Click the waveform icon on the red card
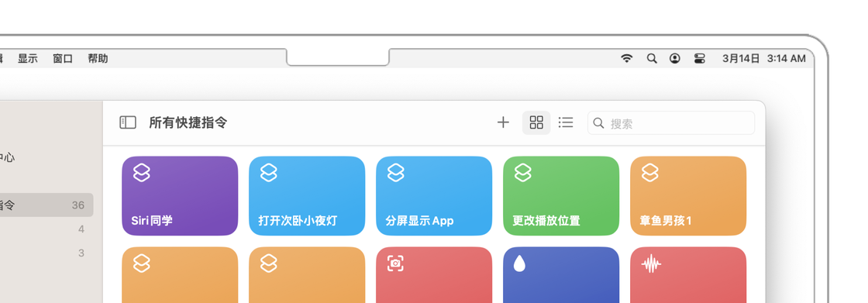 [x=651, y=264]
